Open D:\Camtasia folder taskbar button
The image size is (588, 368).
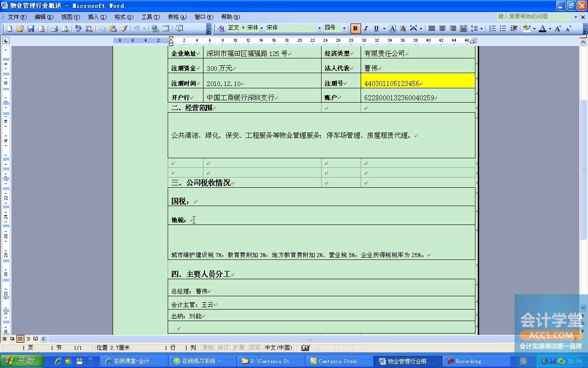[271, 361]
